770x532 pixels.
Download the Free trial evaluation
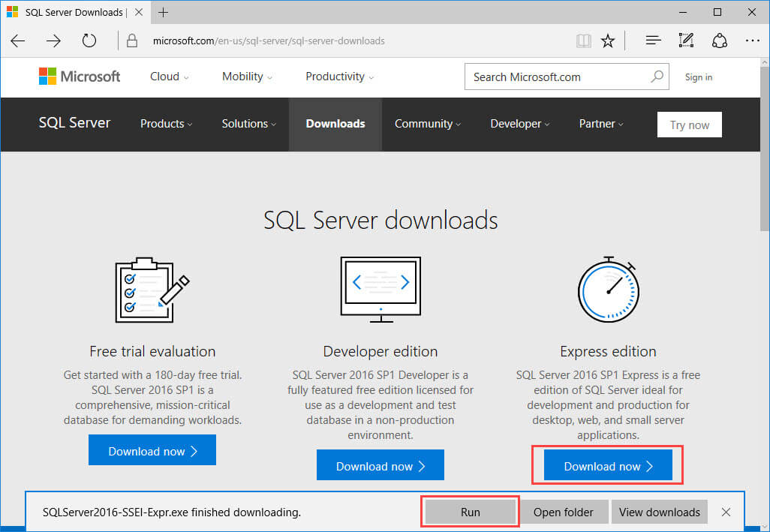tap(152, 450)
